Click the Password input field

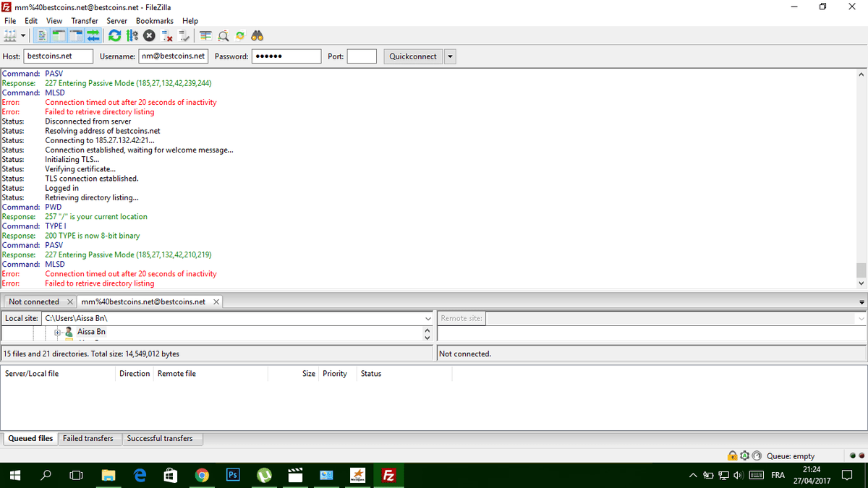click(286, 56)
